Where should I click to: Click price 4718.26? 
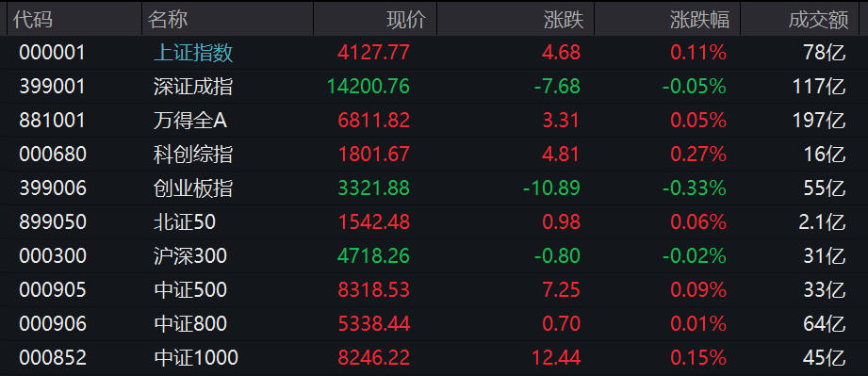(373, 255)
